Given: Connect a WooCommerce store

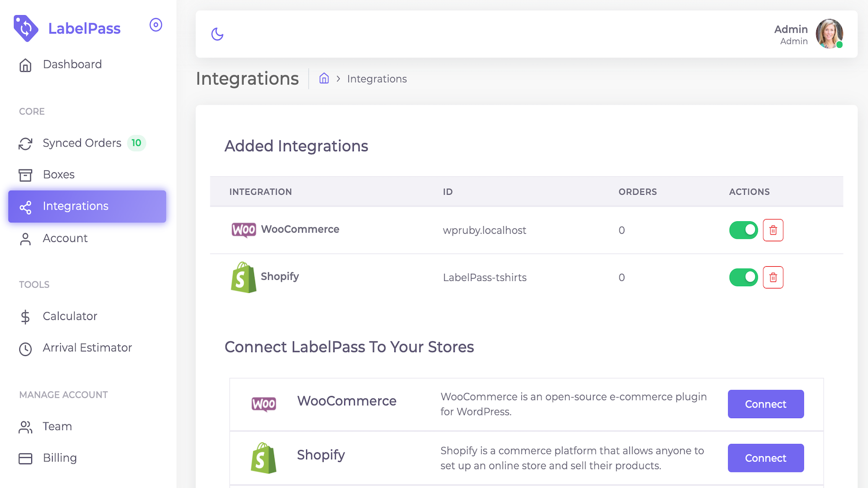Looking at the screenshot, I should 765,404.
